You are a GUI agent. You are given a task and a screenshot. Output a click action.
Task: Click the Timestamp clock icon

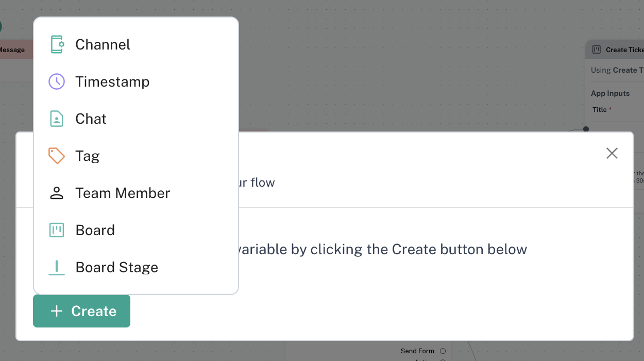(x=57, y=81)
